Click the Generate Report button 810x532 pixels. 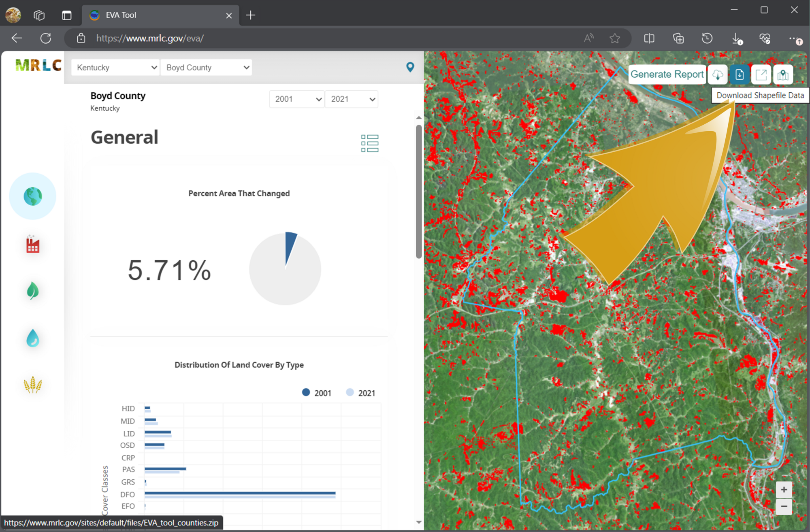[x=667, y=74]
